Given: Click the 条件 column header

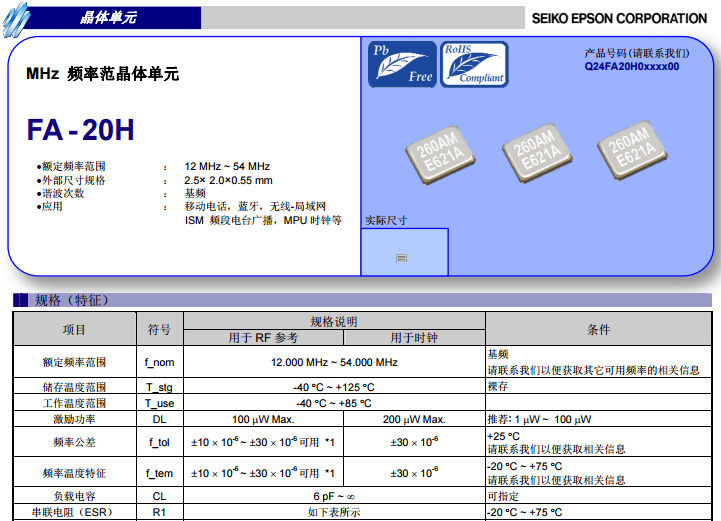Looking at the screenshot, I should coord(598,329).
